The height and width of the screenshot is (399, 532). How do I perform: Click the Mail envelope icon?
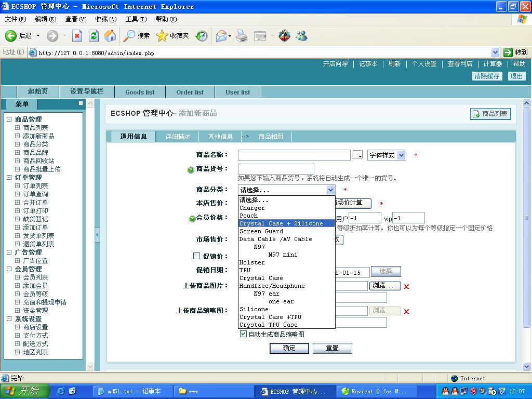[221, 36]
